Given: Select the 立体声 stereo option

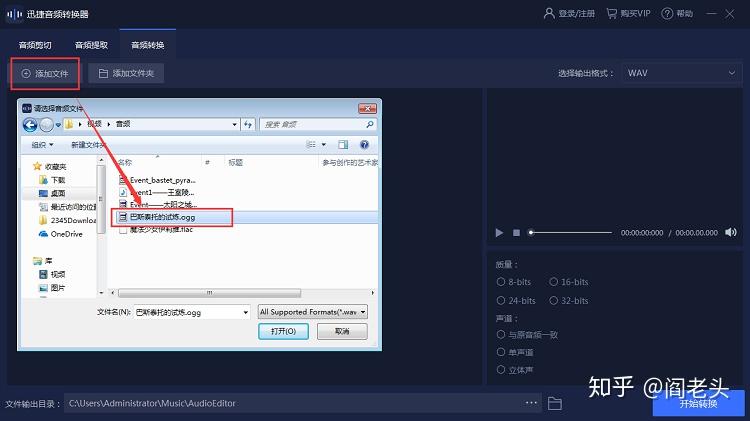Looking at the screenshot, I should pyautogui.click(x=515, y=369).
